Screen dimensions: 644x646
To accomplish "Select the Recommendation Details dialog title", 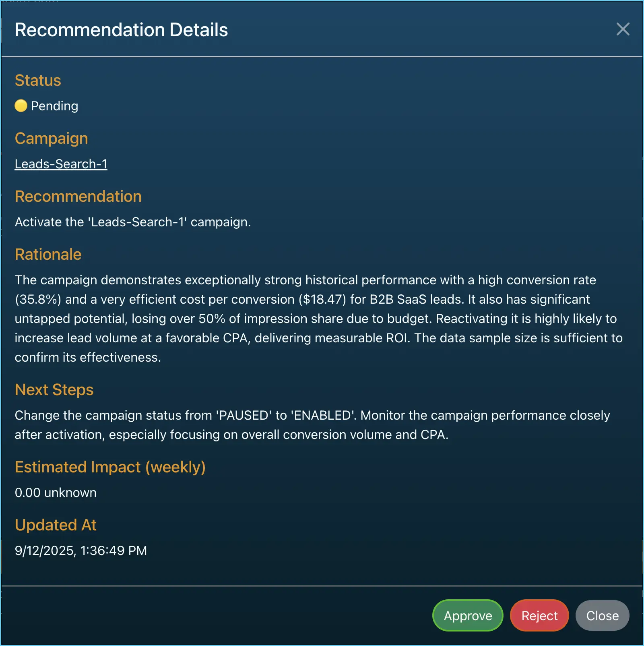I will [x=121, y=29].
